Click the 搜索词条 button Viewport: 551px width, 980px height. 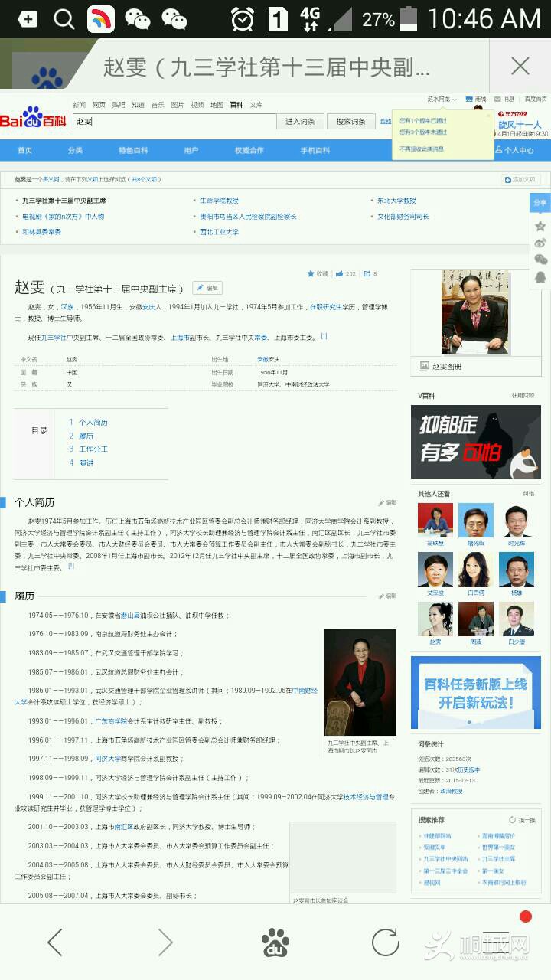pos(351,122)
